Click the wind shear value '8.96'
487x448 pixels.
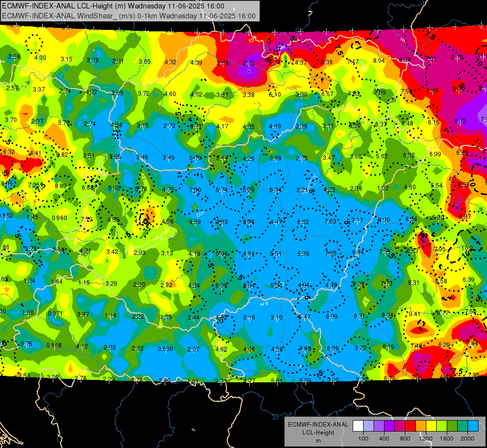coord(249,222)
